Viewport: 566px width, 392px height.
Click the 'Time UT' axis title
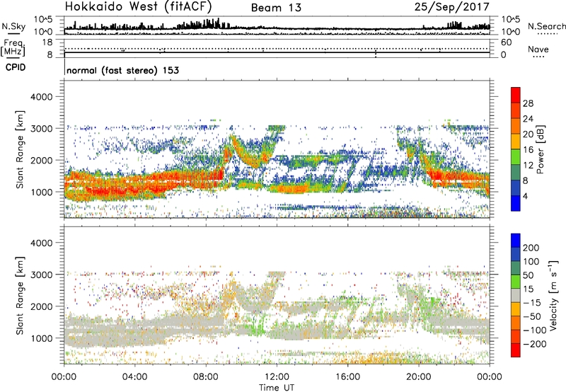[277, 387]
